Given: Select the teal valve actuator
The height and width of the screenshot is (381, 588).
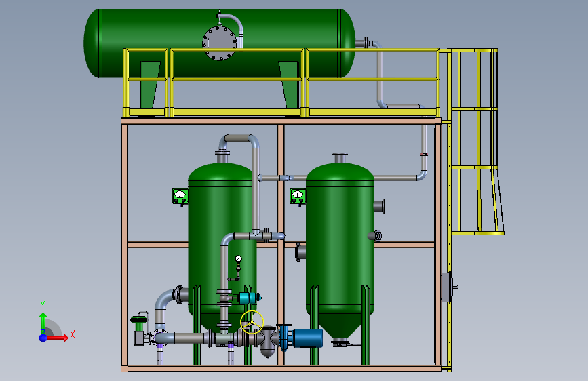Looking at the screenshot, I should tap(248, 298).
